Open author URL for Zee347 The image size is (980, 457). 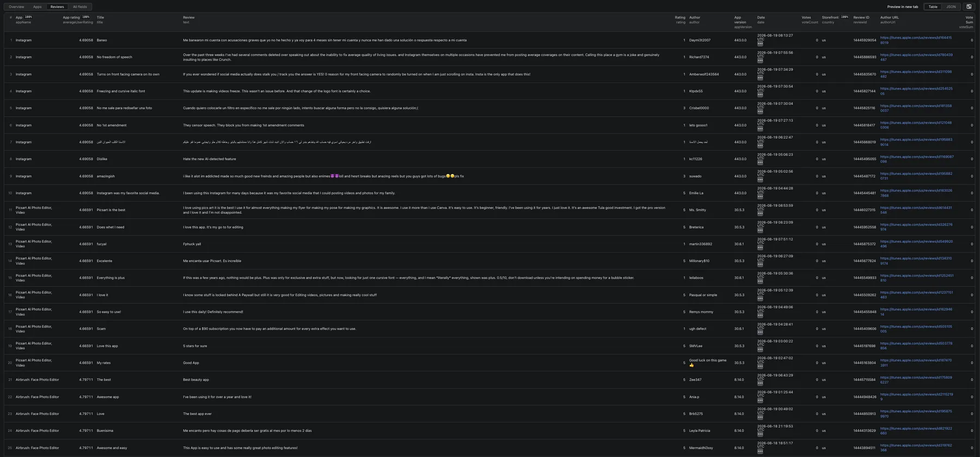pyautogui.click(x=916, y=380)
